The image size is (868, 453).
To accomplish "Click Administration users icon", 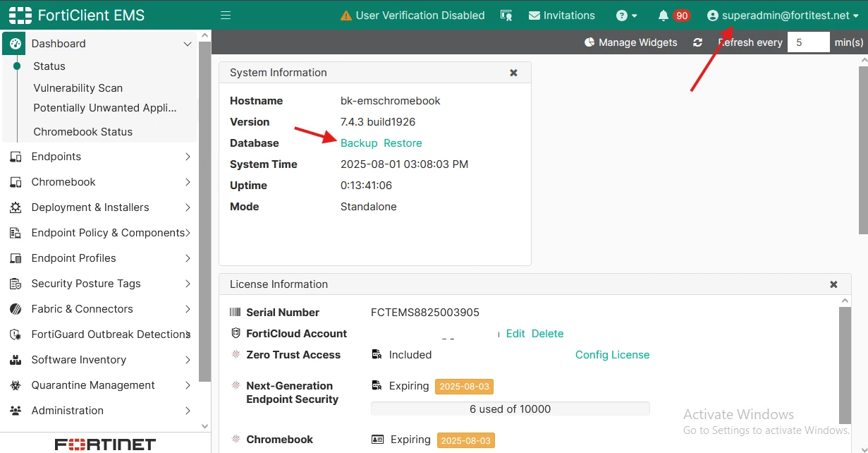I will [16, 411].
